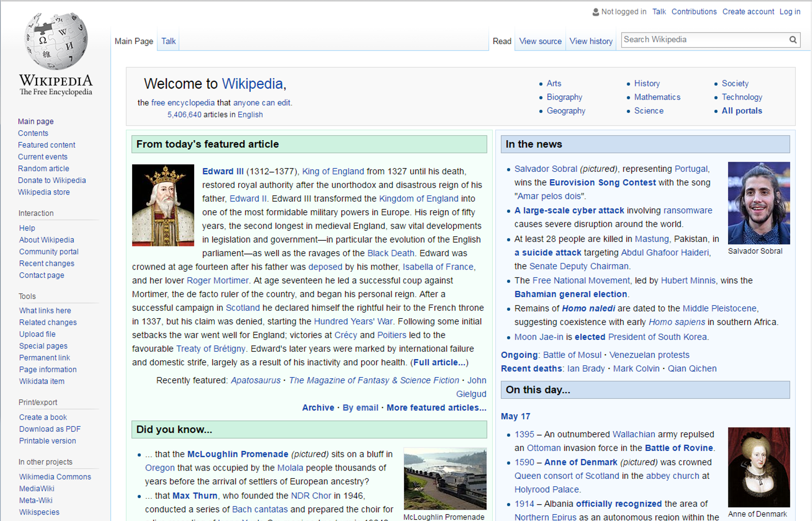Open the user Talk link in top bar

(659, 12)
